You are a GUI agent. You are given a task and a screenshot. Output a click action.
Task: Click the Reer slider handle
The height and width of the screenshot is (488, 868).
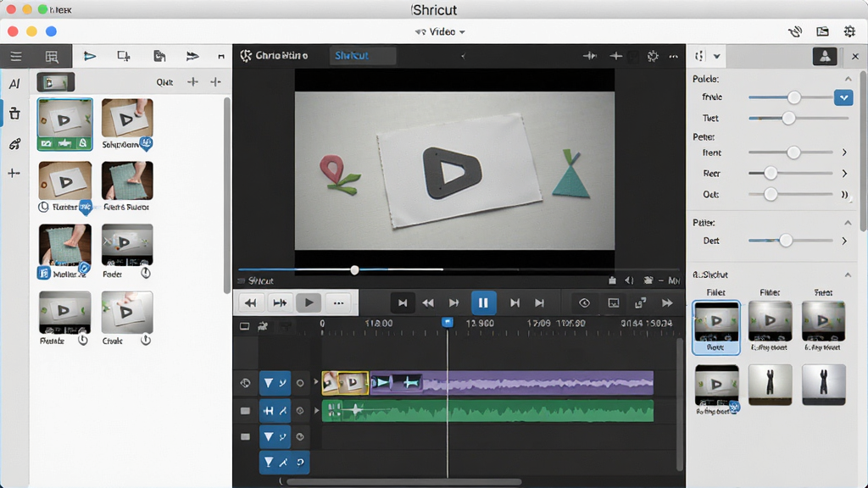pyautogui.click(x=770, y=174)
